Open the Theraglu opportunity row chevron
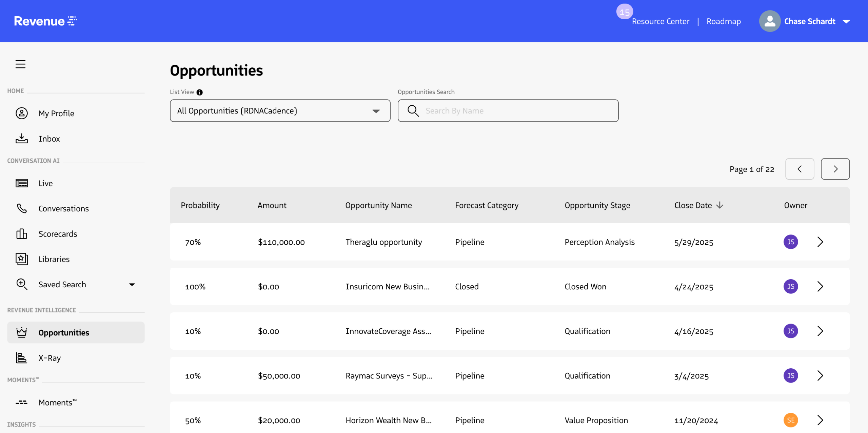This screenshot has width=868, height=433. (820, 242)
